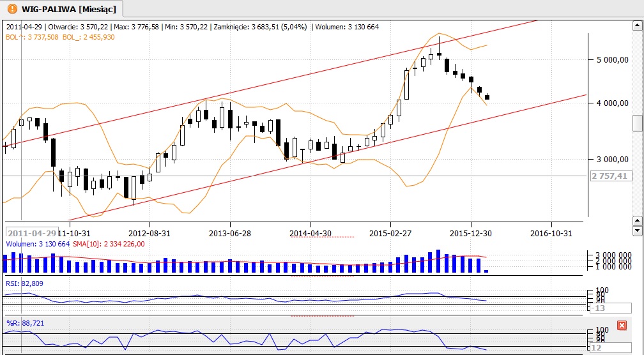Viewport: 644px width, 355px height.
Task: Click the 2 757,41 price level label
Action: coord(611,176)
